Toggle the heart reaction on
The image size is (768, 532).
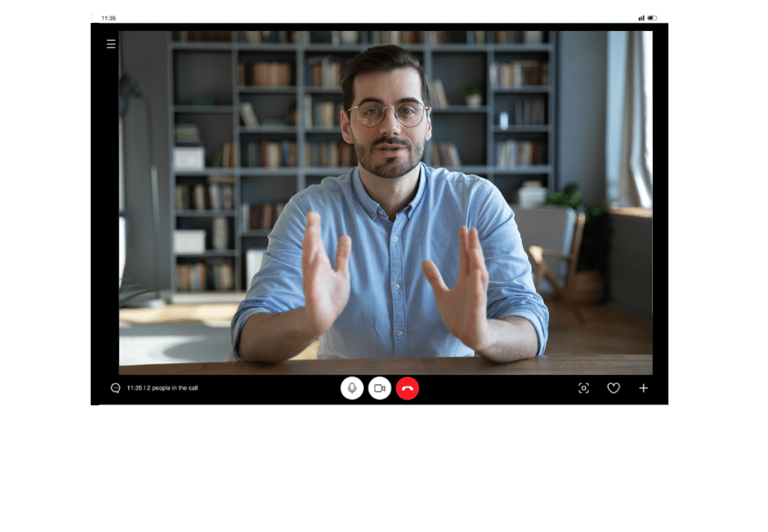pos(614,388)
